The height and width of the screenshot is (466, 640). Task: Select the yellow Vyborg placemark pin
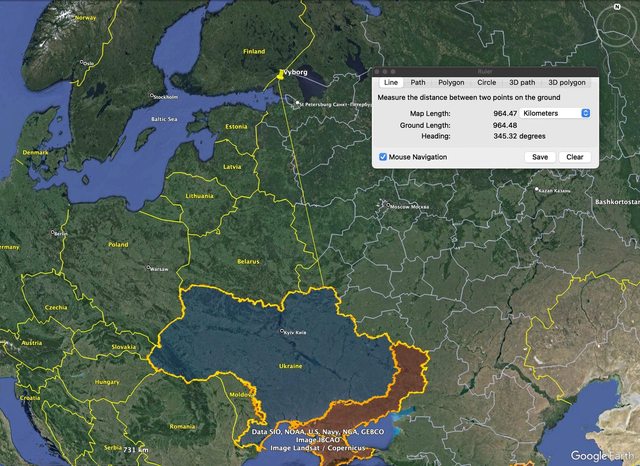click(280, 73)
